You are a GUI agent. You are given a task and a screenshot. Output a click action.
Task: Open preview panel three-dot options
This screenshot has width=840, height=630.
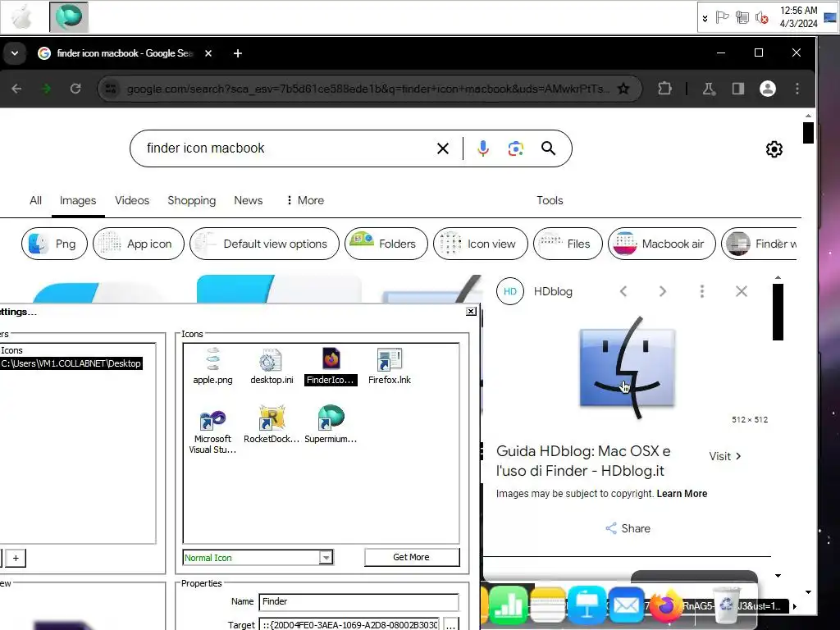(702, 291)
